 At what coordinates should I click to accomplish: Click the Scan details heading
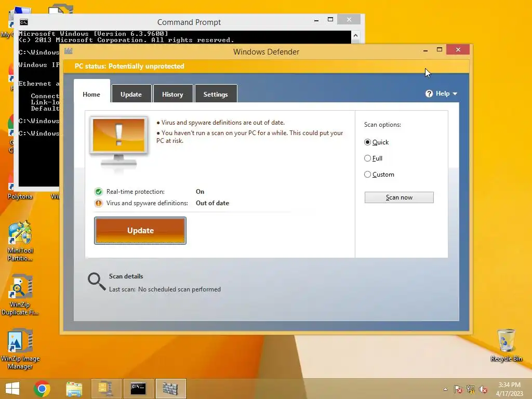[x=126, y=276]
